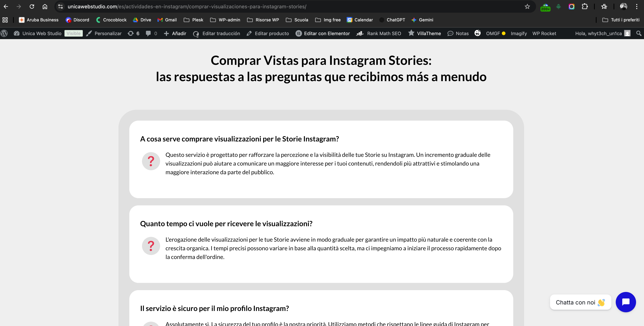Open the WP Rocket admin menu
The image size is (644, 326).
pos(544,33)
